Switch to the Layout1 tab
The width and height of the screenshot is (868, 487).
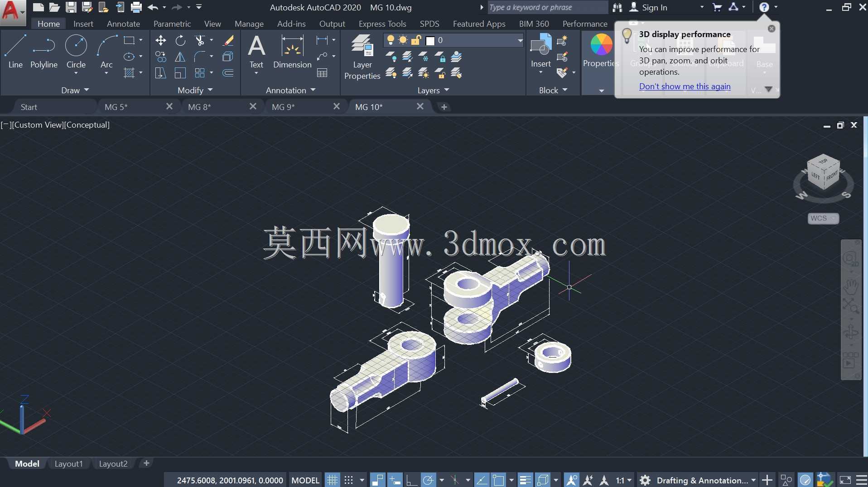pos(69,463)
